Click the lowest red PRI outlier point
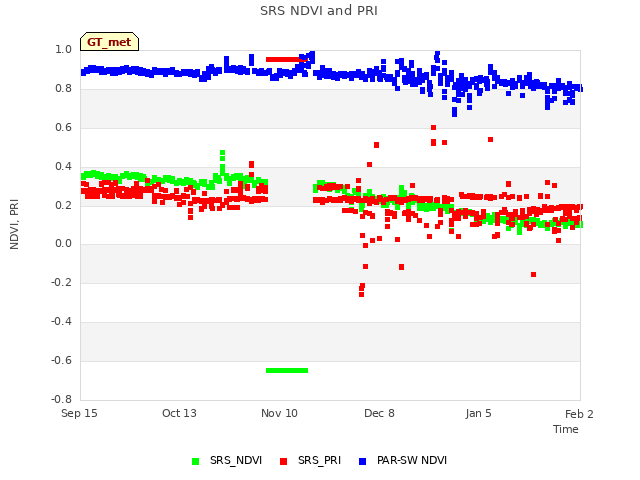640x480 pixels. coord(361,294)
